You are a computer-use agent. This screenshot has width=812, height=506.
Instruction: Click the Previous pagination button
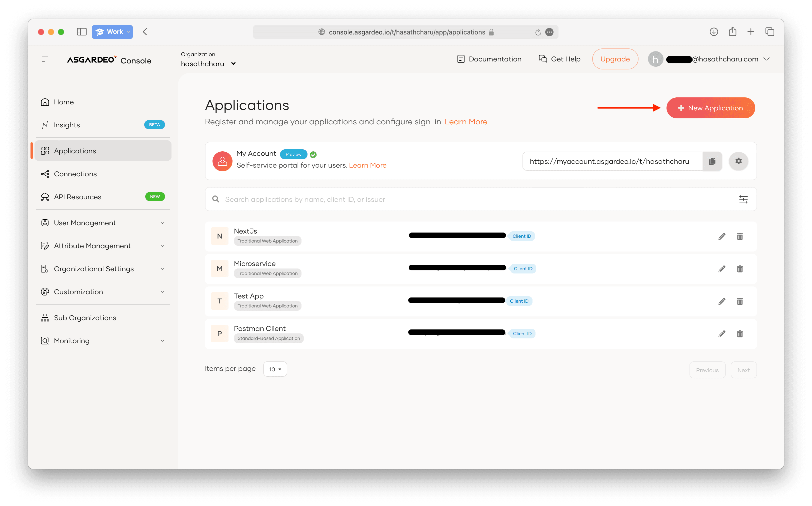point(707,370)
